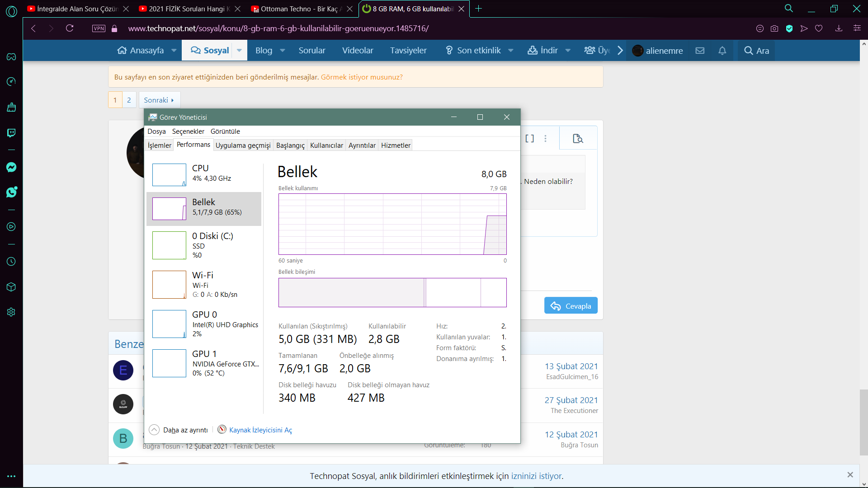Click the VPN badge in address bar
This screenshot has width=868, height=488.
(x=99, y=28)
